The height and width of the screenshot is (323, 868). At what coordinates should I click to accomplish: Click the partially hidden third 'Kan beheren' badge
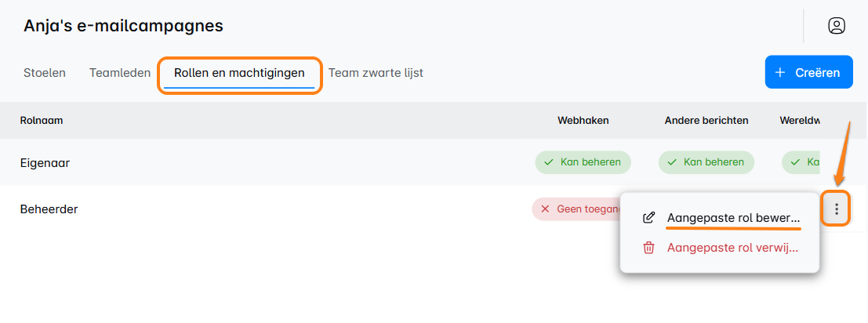click(801, 162)
